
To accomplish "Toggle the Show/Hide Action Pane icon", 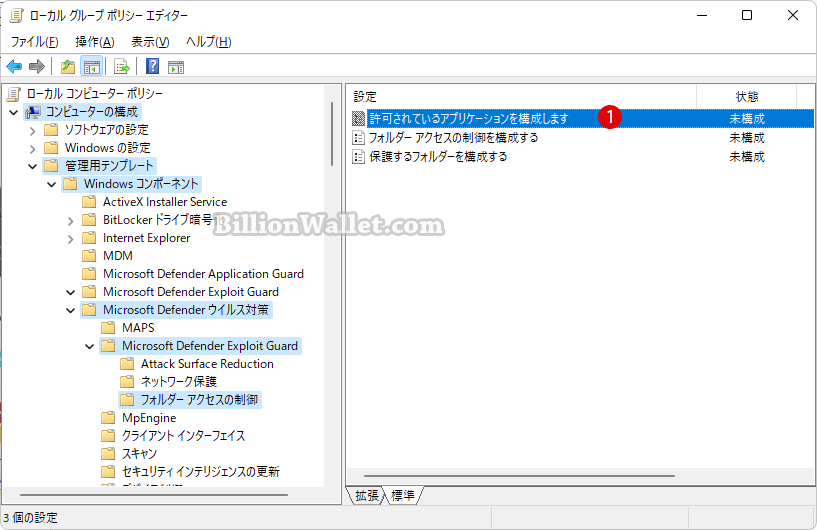I will coord(176,67).
